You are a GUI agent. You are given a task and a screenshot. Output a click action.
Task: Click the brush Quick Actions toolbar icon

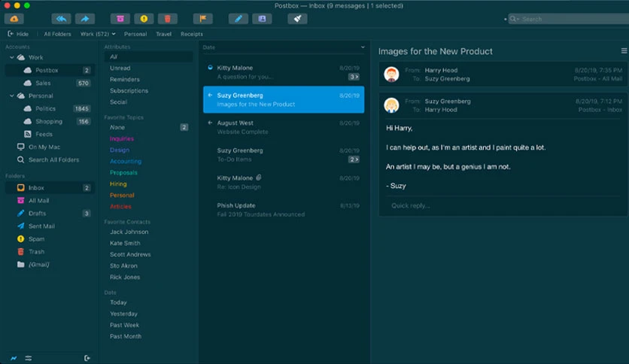(x=298, y=19)
